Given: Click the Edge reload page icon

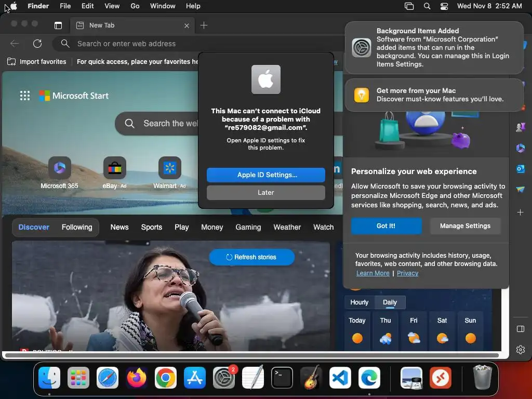Looking at the screenshot, I should point(37,44).
